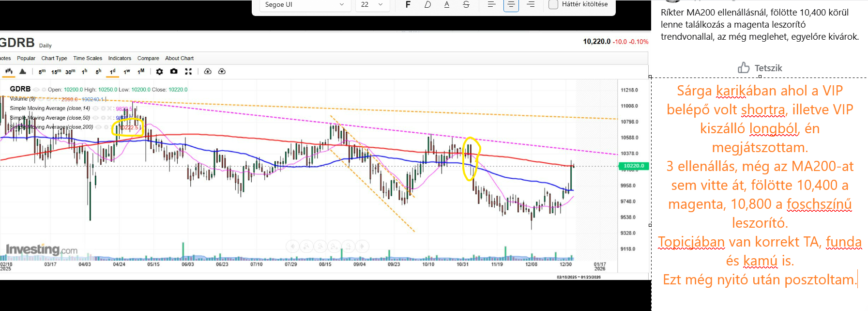Enter fullscreen chart mode
Viewport: 868px width, 311px height.
point(188,72)
